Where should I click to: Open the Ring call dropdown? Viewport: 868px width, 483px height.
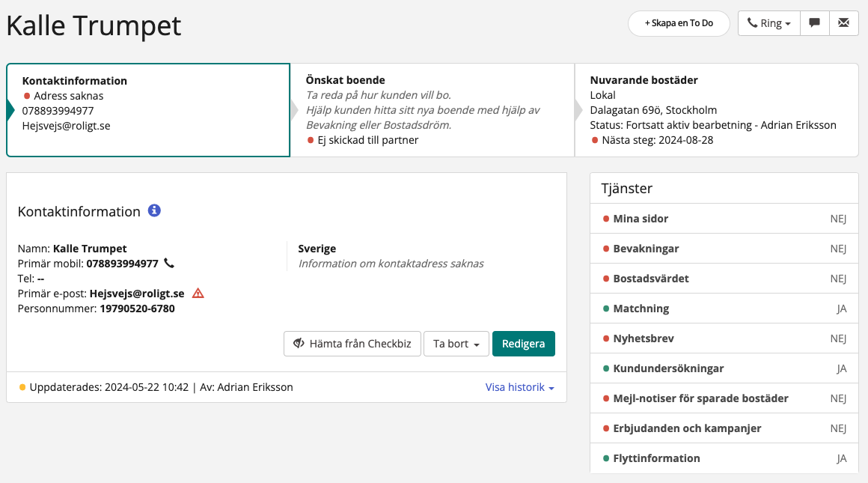tap(768, 23)
